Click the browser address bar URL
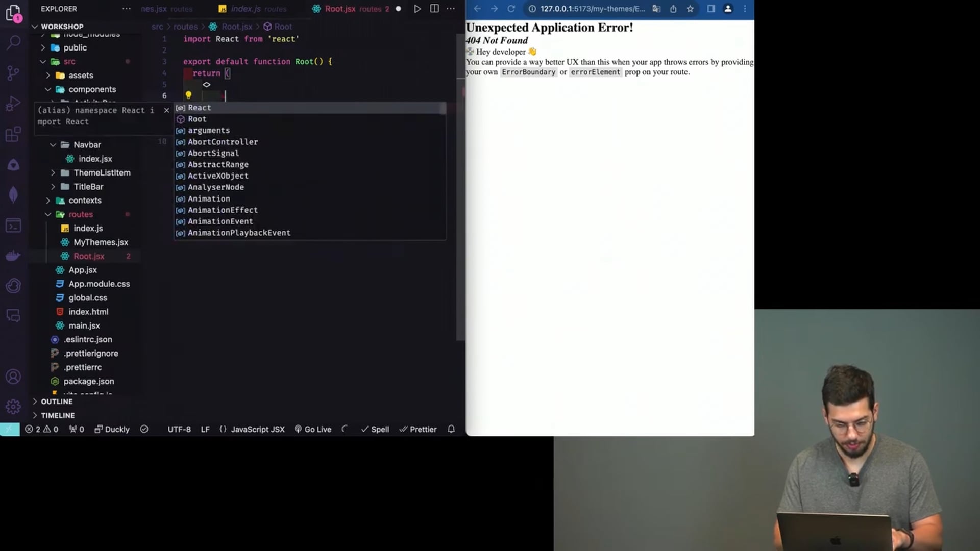 [592, 9]
